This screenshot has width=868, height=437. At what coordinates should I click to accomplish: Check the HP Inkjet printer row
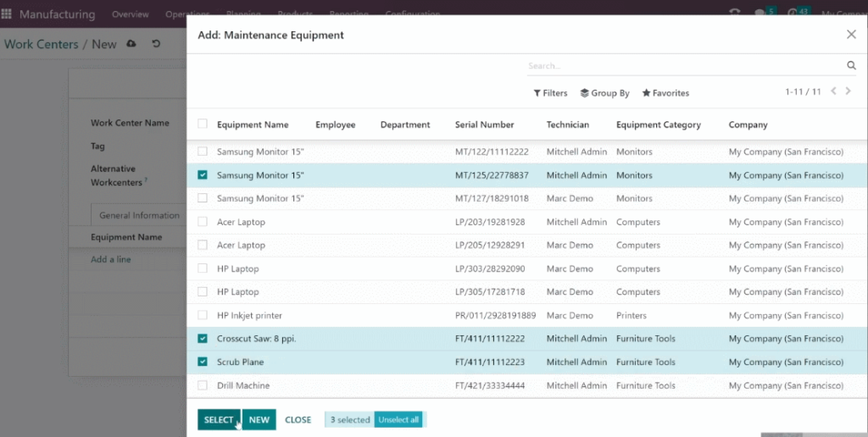tap(203, 315)
